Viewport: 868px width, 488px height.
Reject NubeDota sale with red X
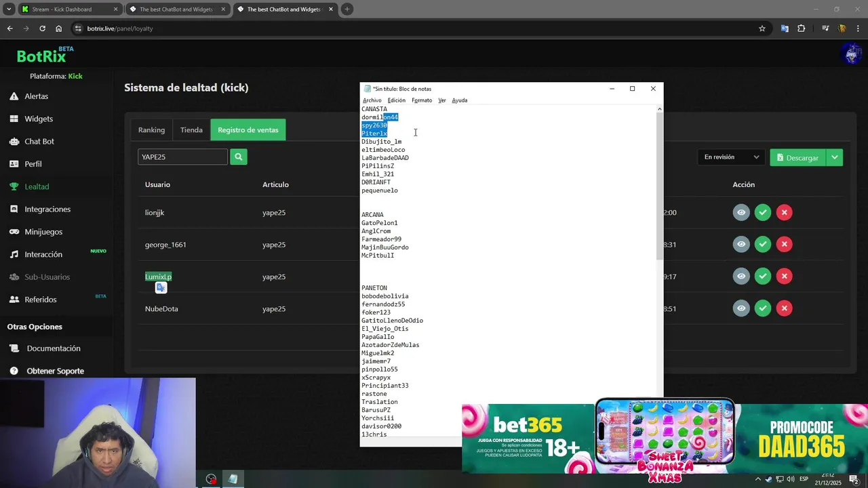pyautogui.click(x=784, y=308)
